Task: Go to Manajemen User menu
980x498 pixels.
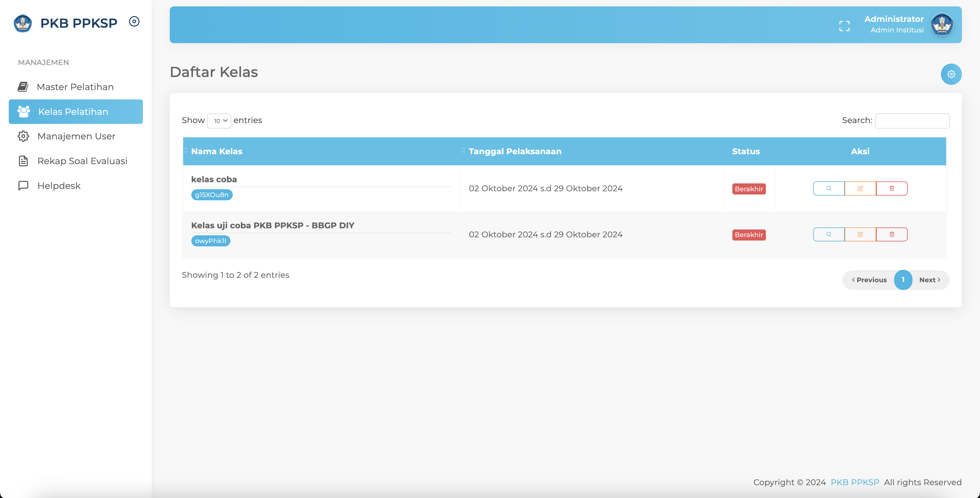Action: point(76,136)
